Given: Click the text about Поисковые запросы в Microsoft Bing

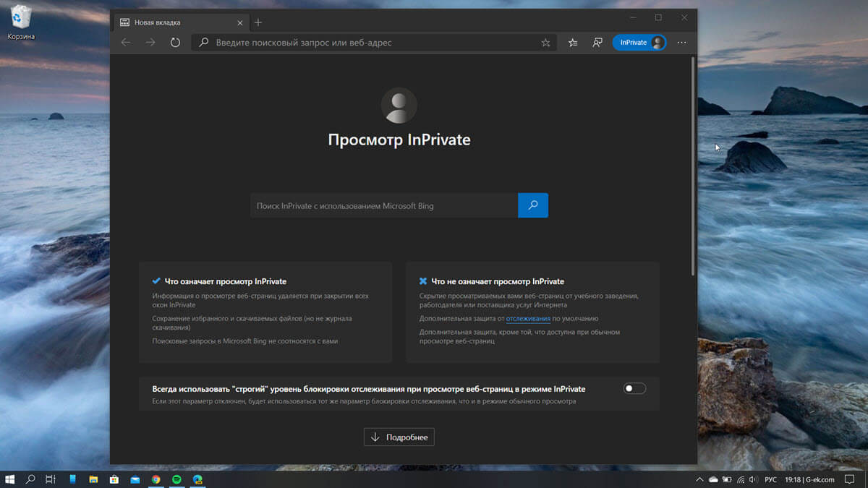Looking at the screenshot, I should click(x=245, y=341).
